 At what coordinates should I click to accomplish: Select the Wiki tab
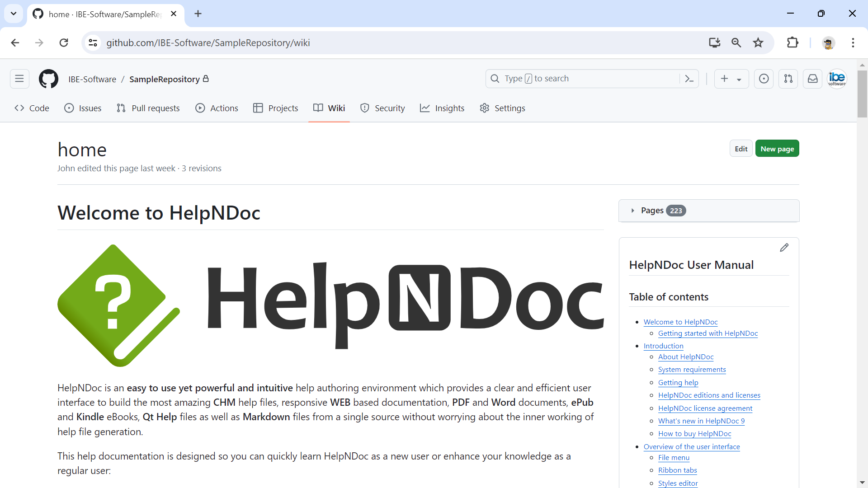[329, 108]
